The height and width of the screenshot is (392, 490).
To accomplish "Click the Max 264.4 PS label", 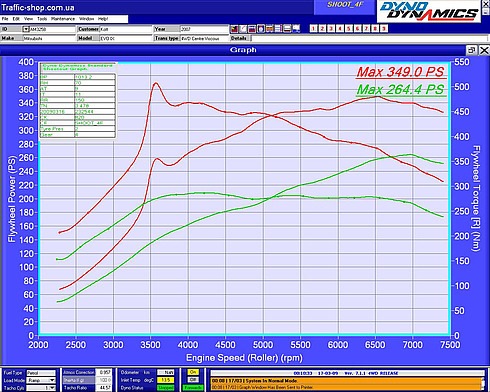I will pyautogui.click(x=401, y=89).
